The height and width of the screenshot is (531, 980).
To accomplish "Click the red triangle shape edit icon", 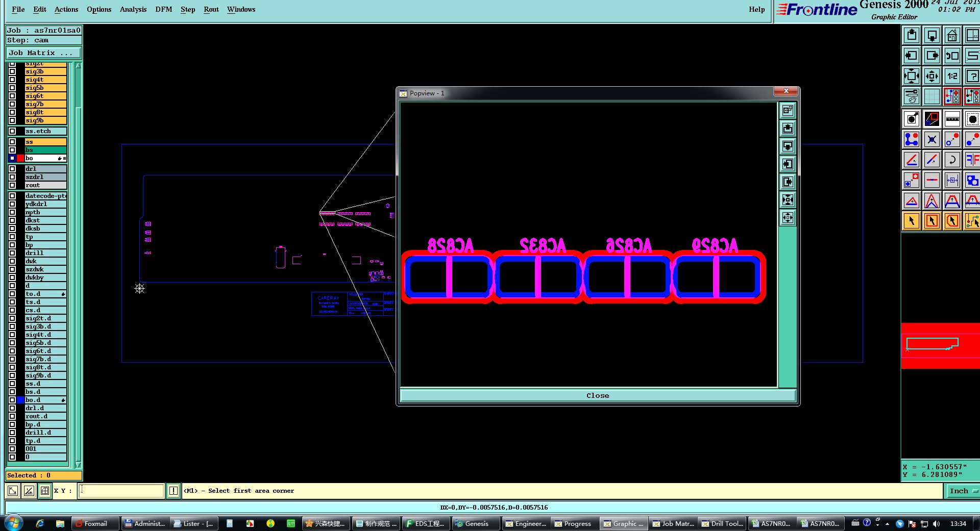I will pos(912,200).
